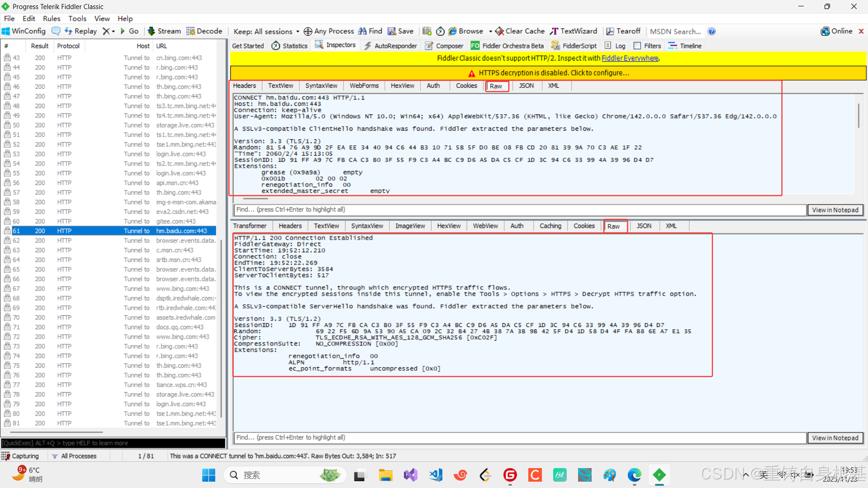Click the request pane vertical scrollbar
The width and height of the screenshot is (868, 488).
pos(858,116)
